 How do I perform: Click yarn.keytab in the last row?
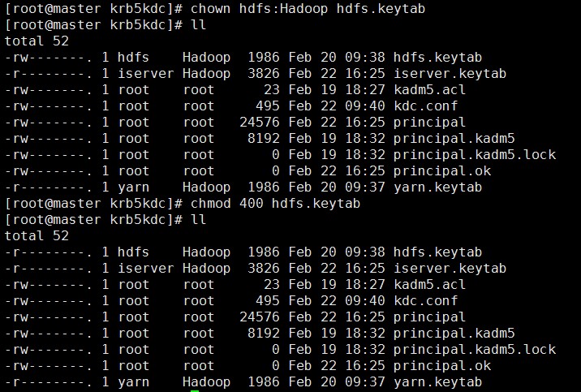[437, 382]
